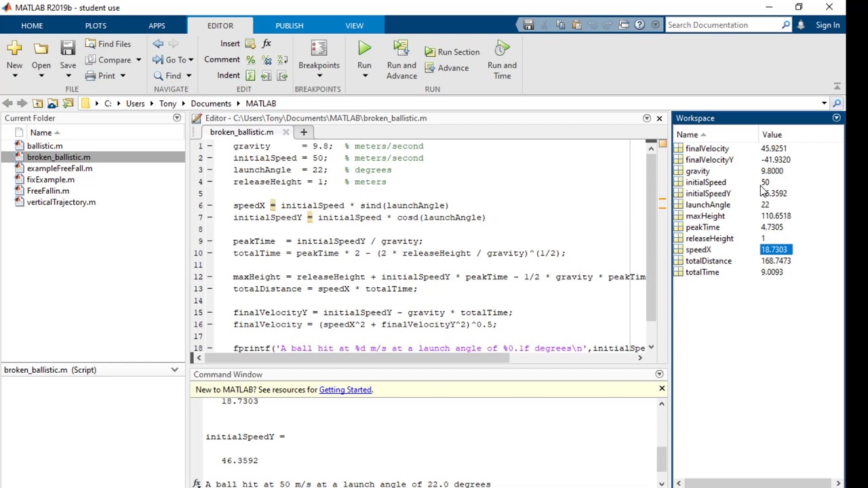The width and height of the screenshot is (868, 488).
Task: Dismiss the New to MATLAB banner
Action: (x=662, y=389)
